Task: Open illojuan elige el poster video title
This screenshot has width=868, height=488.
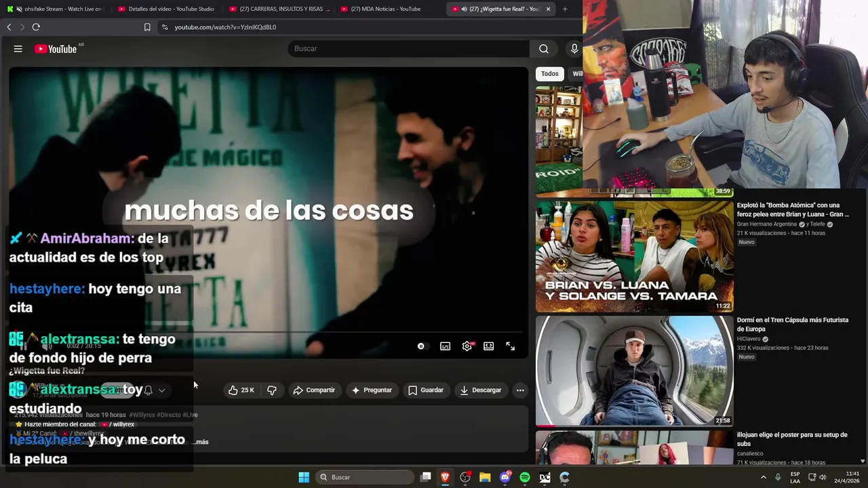Action: pos(792,439)
